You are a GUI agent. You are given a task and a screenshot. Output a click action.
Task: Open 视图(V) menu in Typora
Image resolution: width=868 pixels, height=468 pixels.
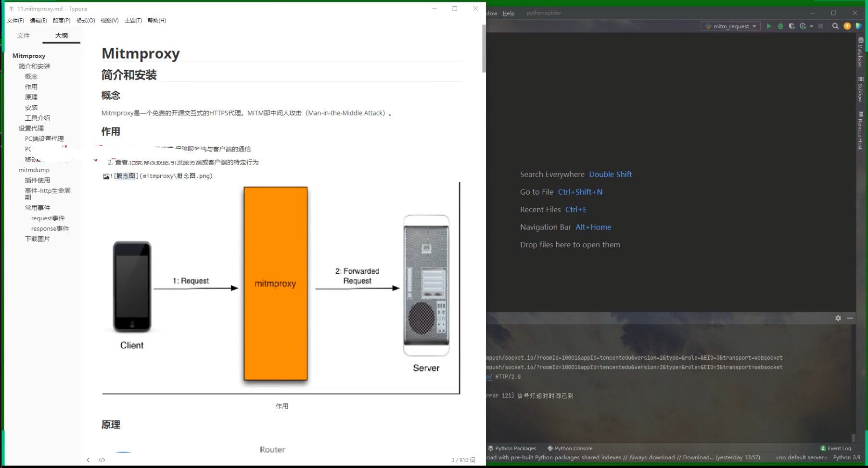(x=109, y=20)
